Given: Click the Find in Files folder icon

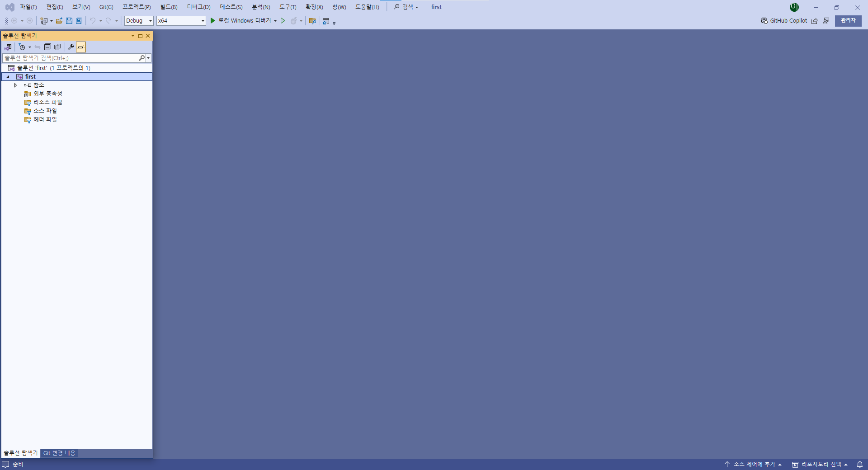Looking at the screenshot, I should click(x=312, y=21).
